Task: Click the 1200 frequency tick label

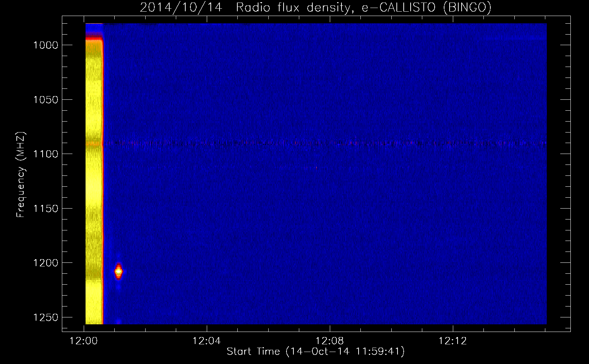Action: pyautogui.click(x=46, y=263)
